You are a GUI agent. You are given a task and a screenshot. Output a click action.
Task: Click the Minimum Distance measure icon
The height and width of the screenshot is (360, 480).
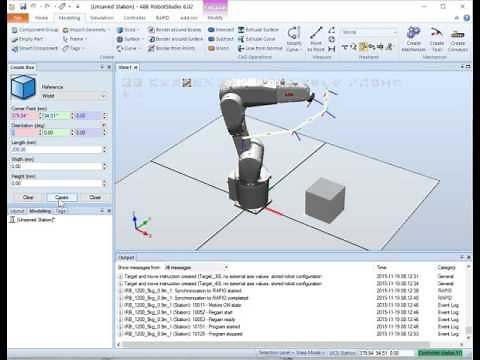point(332,49)
